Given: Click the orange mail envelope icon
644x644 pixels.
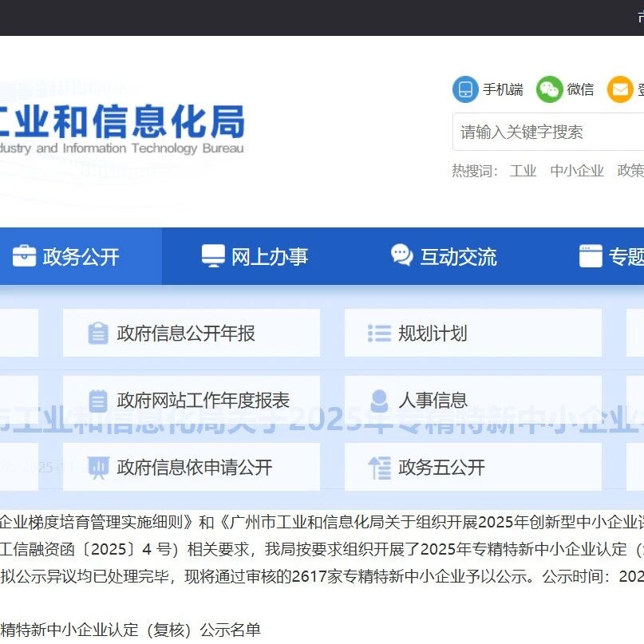Looking at the screenshot, I should tap(620, 89).
